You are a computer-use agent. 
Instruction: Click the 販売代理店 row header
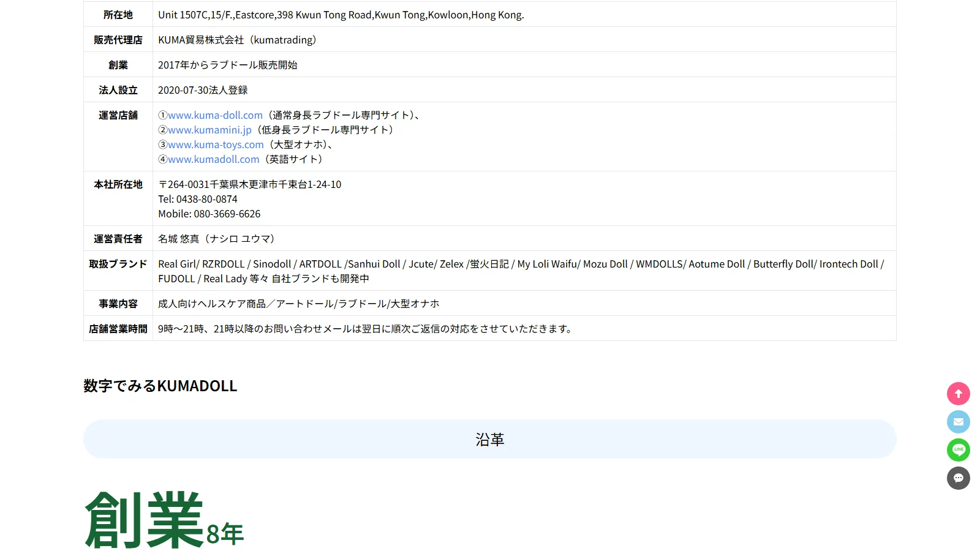[x=118, y=40]
